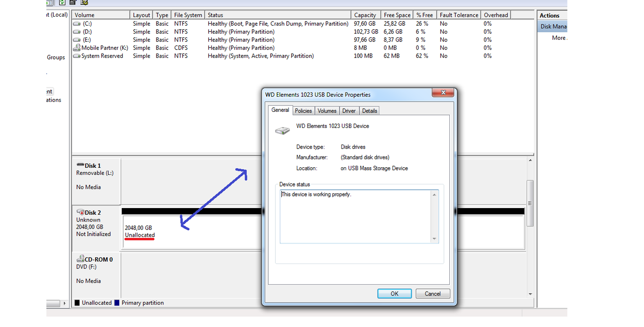Viewport: 644px width, 327px height.
Task: Switch to the General tab
Action: [280, 110]
